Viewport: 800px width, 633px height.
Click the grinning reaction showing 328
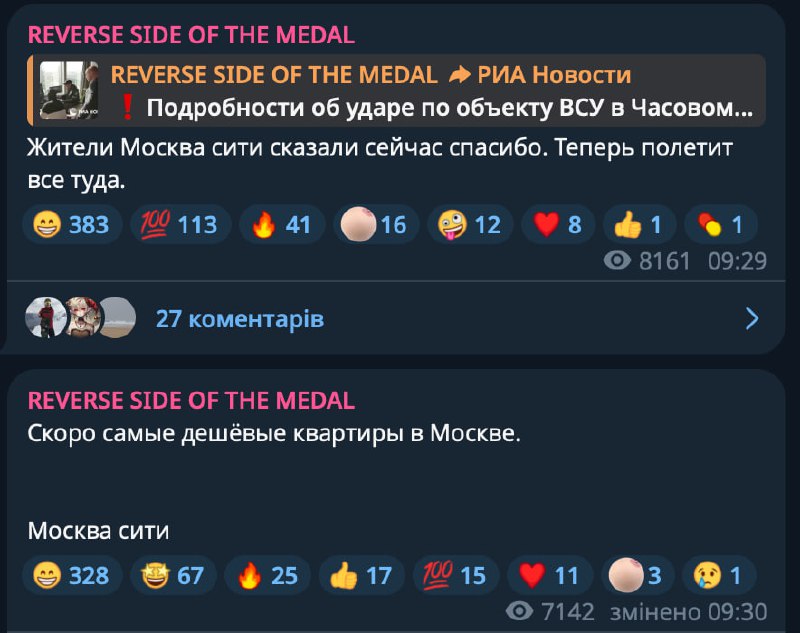coord(71,575)
